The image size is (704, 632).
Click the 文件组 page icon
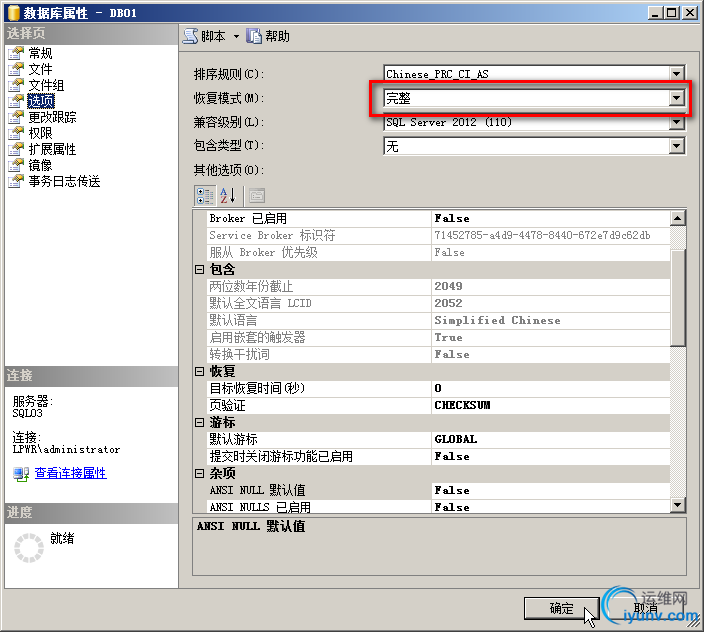[x=16, y=85]
